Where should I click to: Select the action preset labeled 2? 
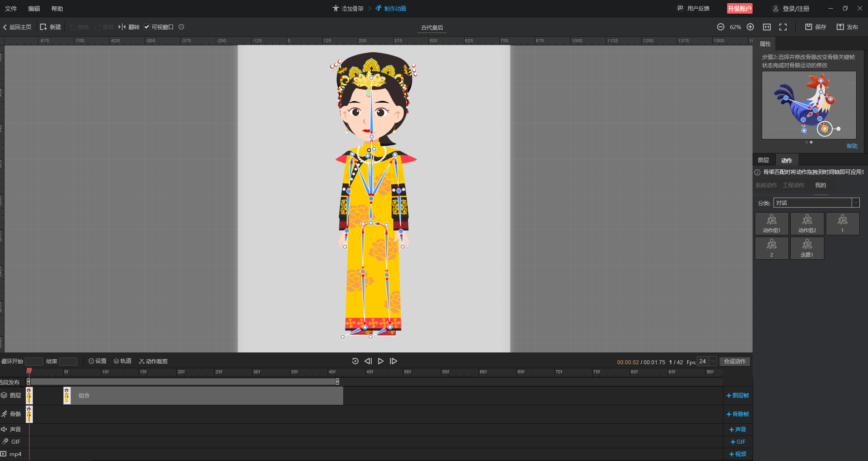coord(772,248)
